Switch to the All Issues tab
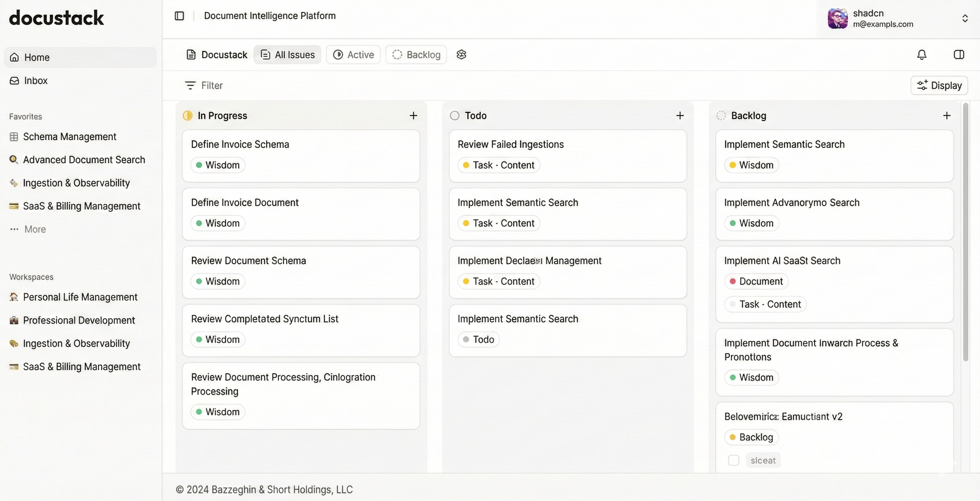This screenshot has height=501, width=980. click(x=288, y=54)
